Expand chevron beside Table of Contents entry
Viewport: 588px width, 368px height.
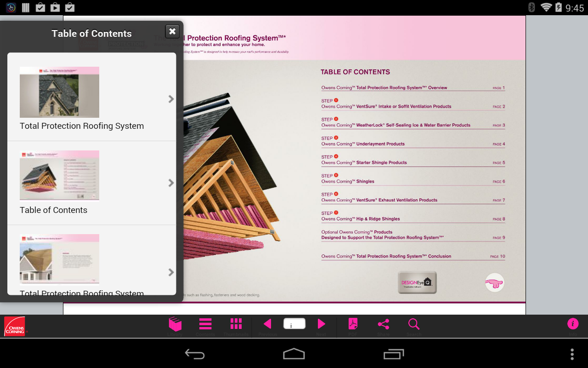click(171, 183)
